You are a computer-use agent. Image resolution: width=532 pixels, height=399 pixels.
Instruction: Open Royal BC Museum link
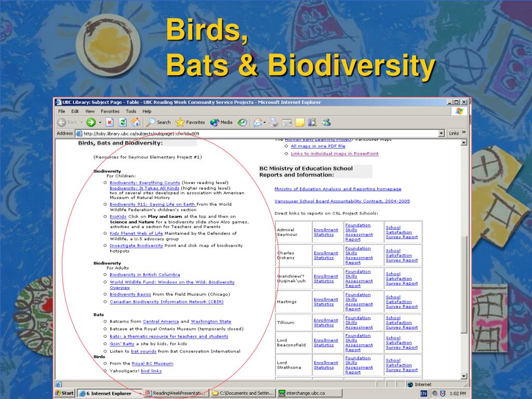tap(152, 364)
